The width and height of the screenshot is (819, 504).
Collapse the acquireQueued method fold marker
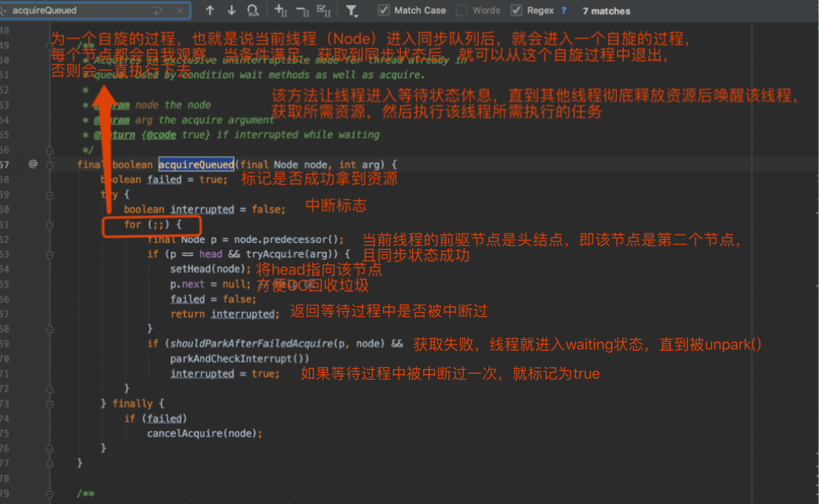pyautogui.click(x=50, y=165)
